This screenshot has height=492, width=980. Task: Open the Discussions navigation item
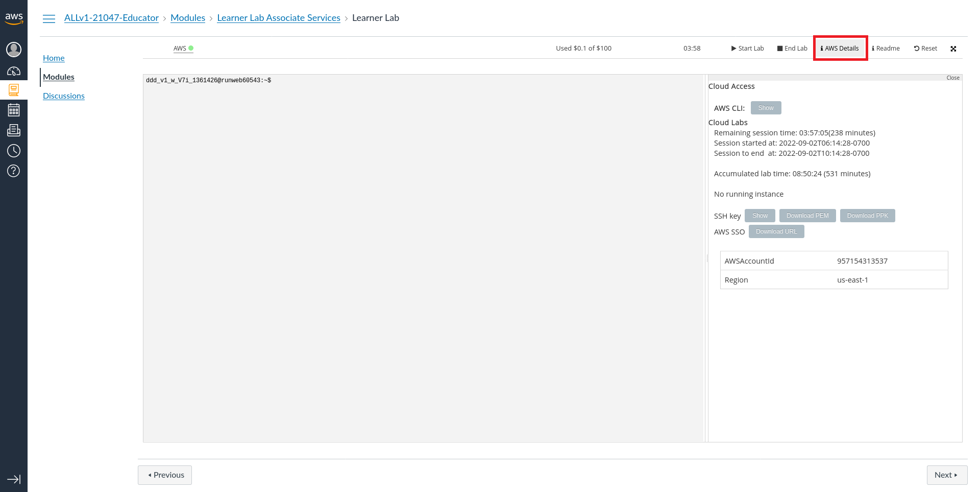coord(64,96)
